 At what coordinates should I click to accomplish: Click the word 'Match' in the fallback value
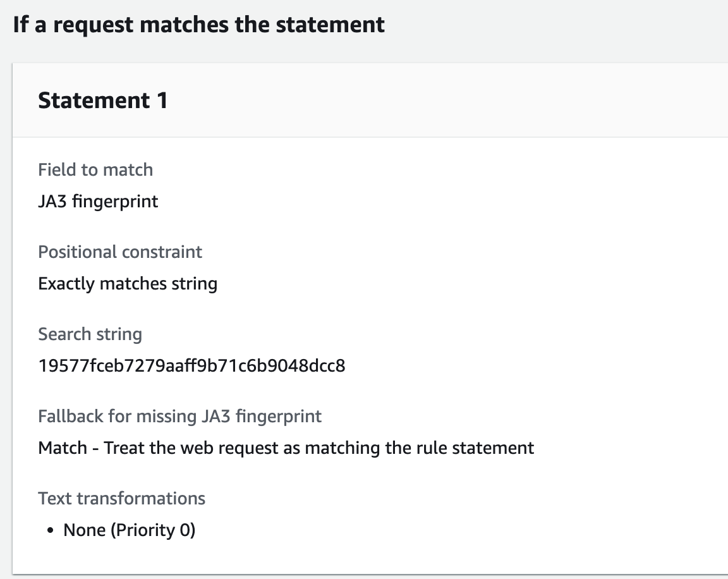click(63, 448)
